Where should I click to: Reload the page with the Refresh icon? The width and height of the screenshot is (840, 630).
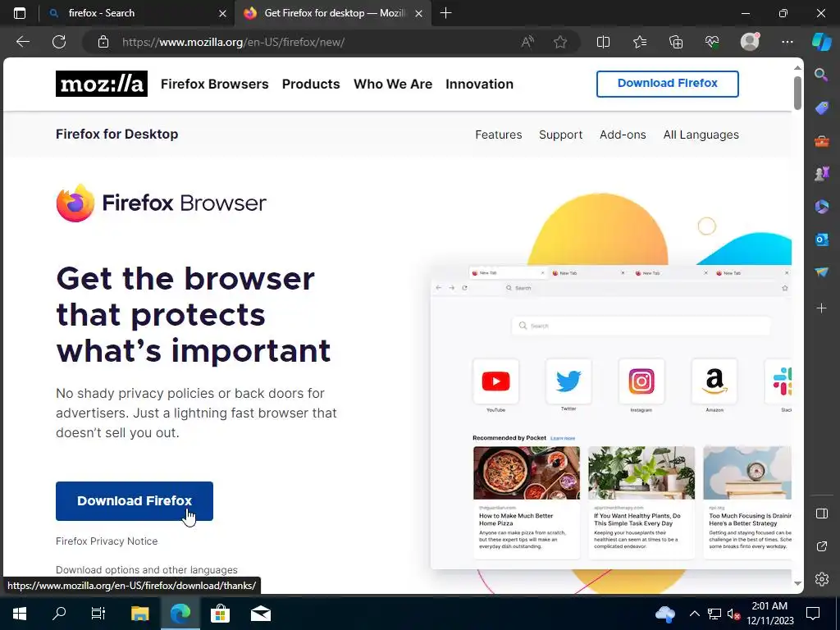59,42
